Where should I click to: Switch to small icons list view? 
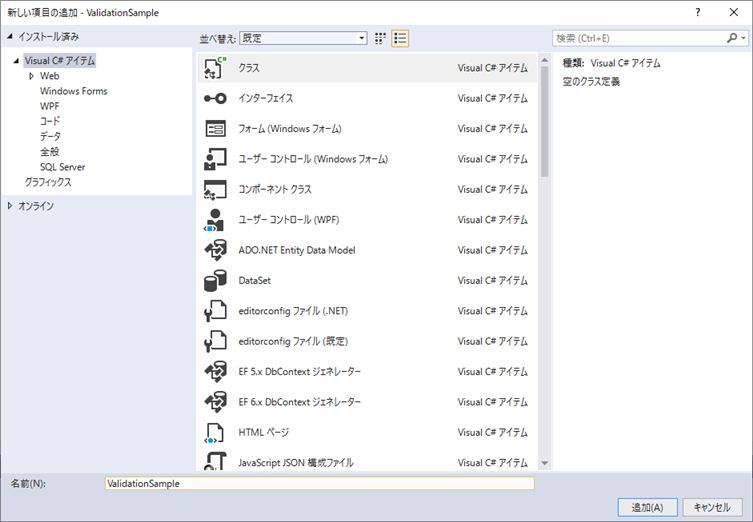click(x=400, y=38)
